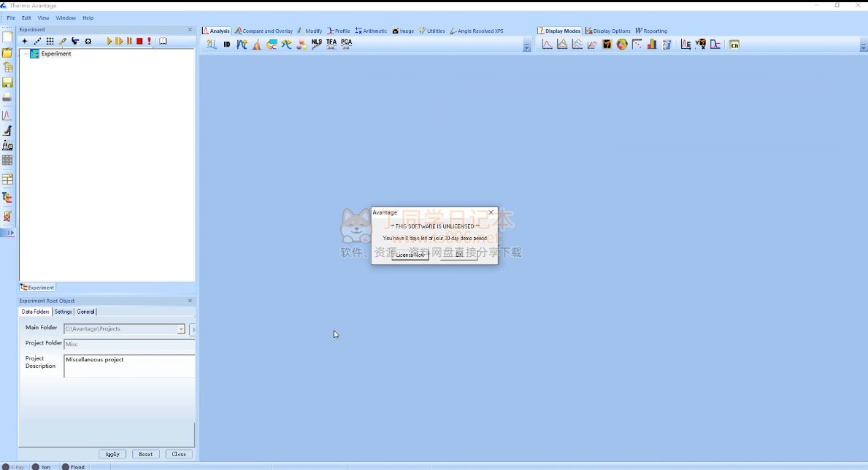Toggle the Flood status indicator
The height and width of the screenshot is (470, 868).
[73, 466]
